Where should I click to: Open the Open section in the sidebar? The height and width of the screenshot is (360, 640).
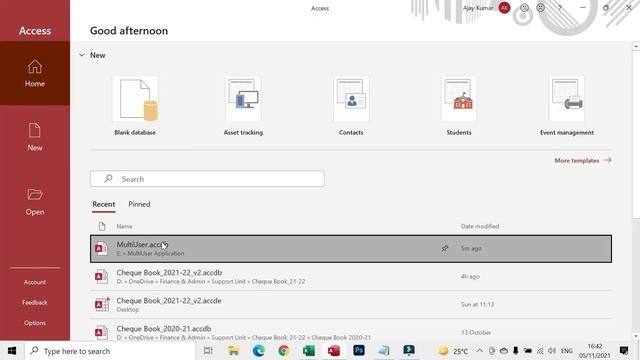tap(35, 202)
